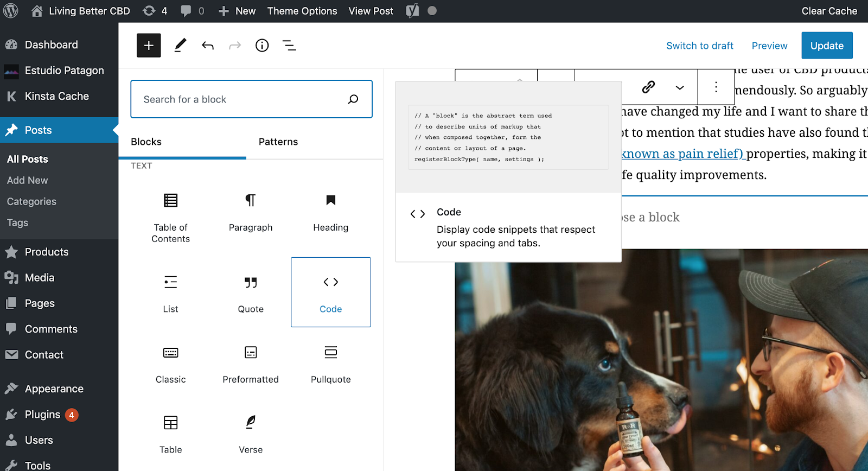
Task: Open the post Details info icon
Action: (x=262, y=46)
